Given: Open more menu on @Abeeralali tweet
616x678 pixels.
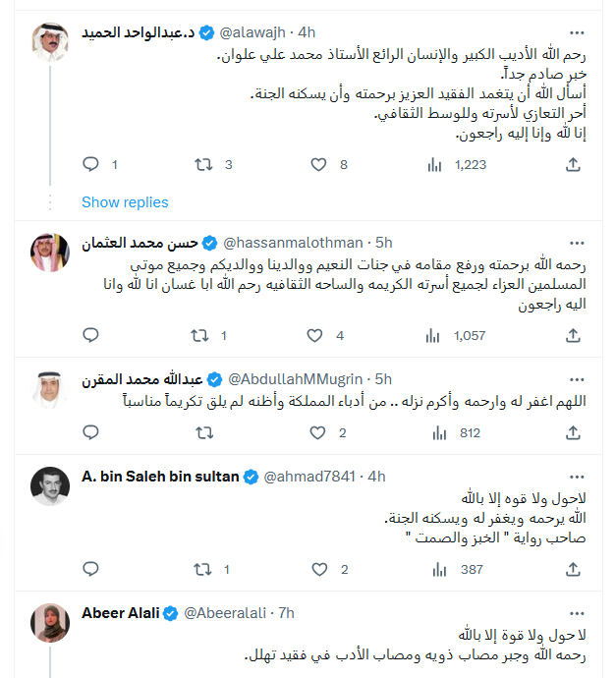Looking at the screenshot, I should 577,613.
